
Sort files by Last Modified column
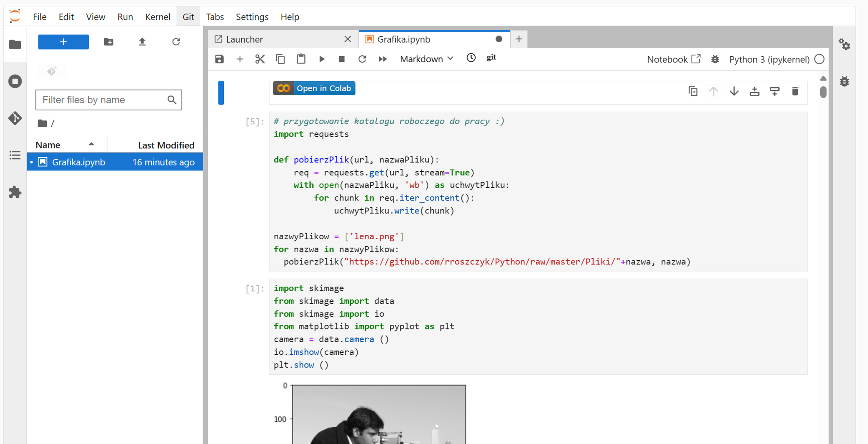155,145
